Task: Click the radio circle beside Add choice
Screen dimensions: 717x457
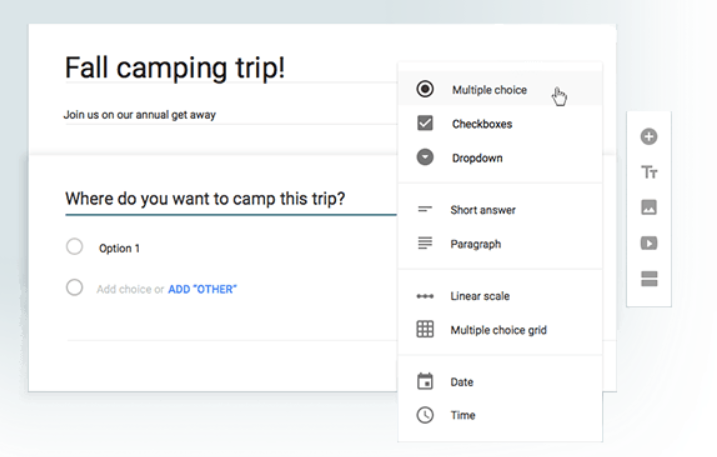Action: click(x=74, y=288)
